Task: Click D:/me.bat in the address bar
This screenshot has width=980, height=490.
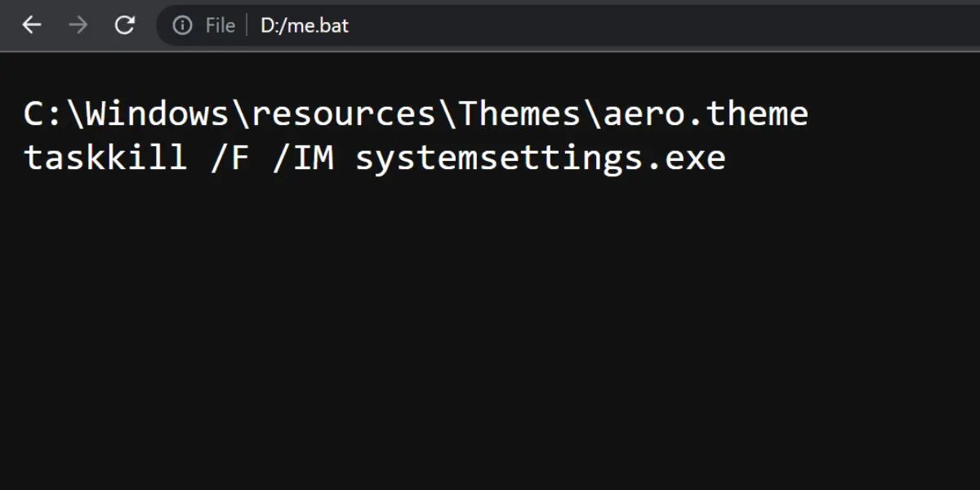Action: coord(303,25)
